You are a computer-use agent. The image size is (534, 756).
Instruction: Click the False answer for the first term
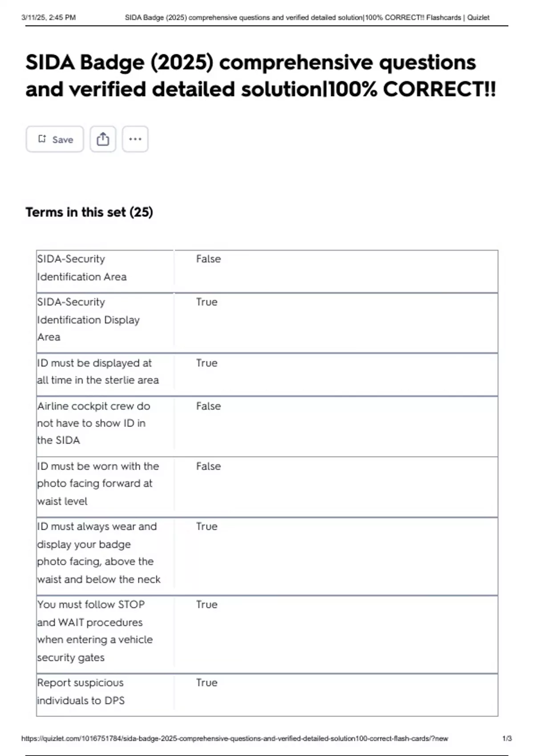[208, 259]
